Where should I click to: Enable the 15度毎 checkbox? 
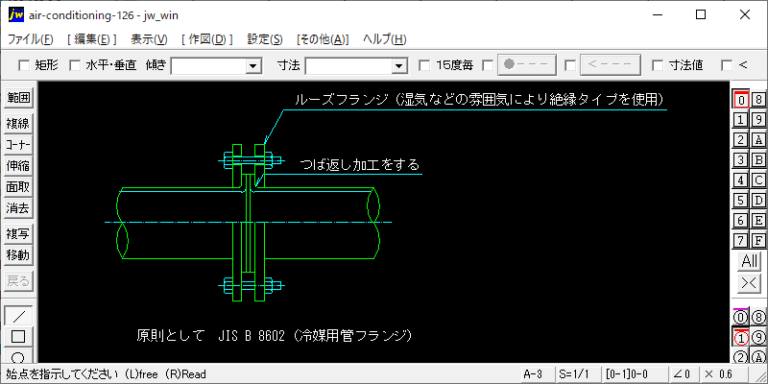tap(424, 65)
